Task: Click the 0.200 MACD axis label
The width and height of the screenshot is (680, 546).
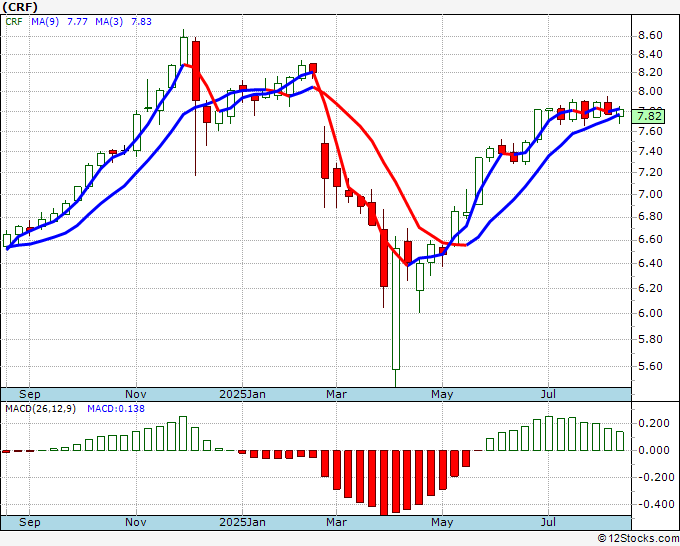Action: click(654, 424)
